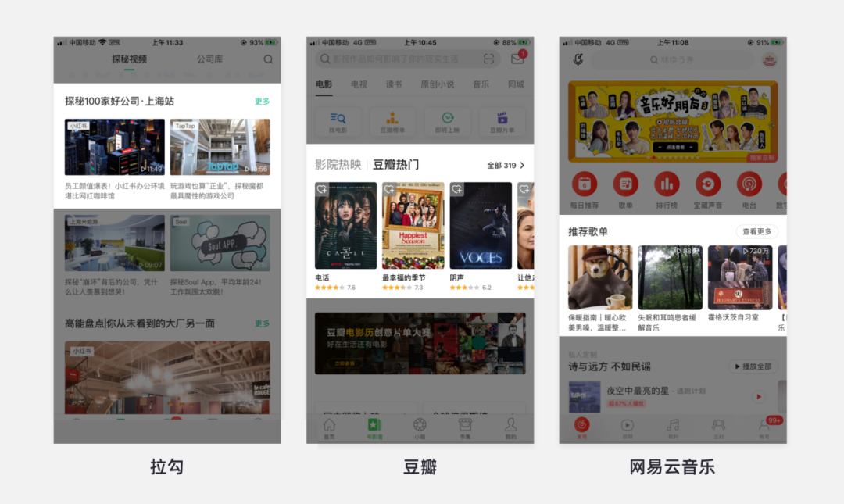The image size is (844, 504).
Task: Click the 网易云音乐 search field
Action: tap(673, 59)
